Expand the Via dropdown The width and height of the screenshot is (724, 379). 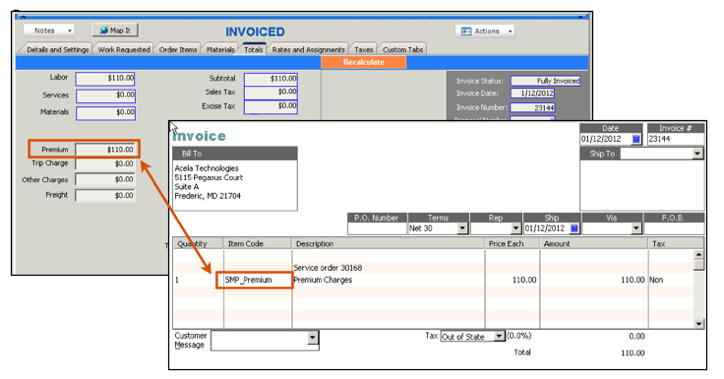tap(636, 229)
